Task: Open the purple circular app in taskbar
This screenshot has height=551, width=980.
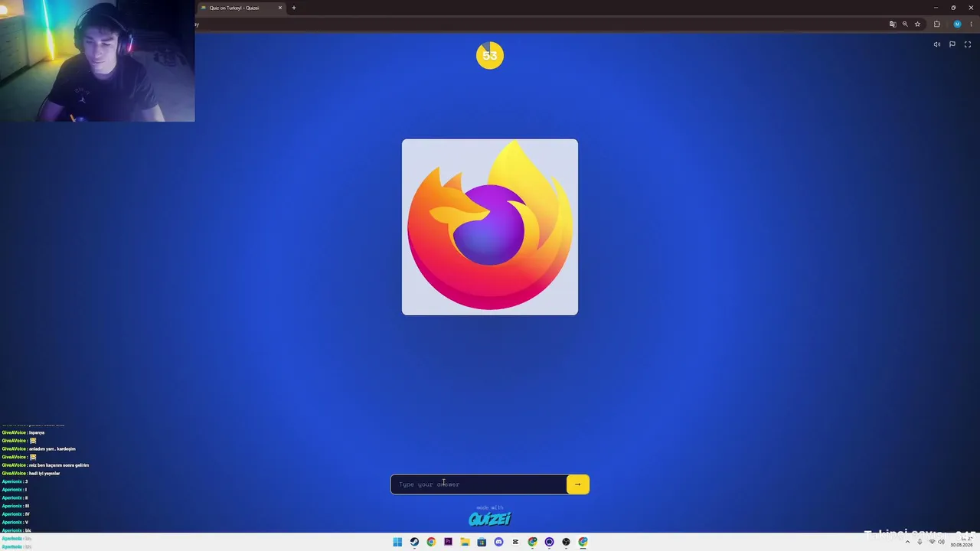Action: point(549,542)
